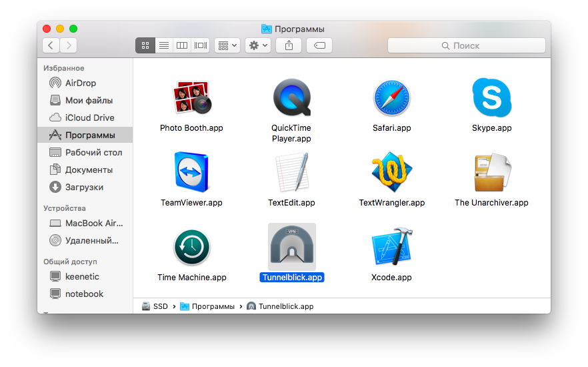Click The Unarchiver.app name label
This screenshot has height=367, width=588.
[491, 203]
